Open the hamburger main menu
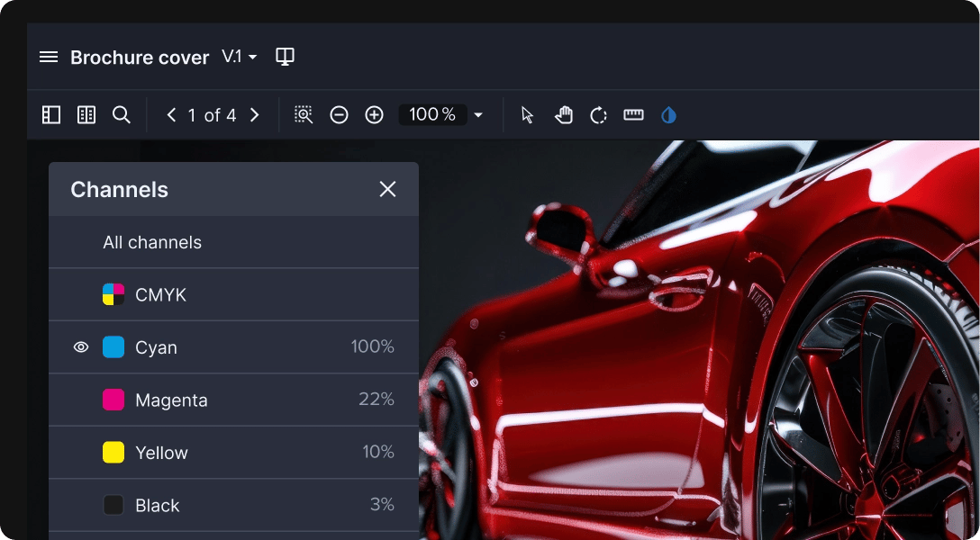 pos(49,57)
